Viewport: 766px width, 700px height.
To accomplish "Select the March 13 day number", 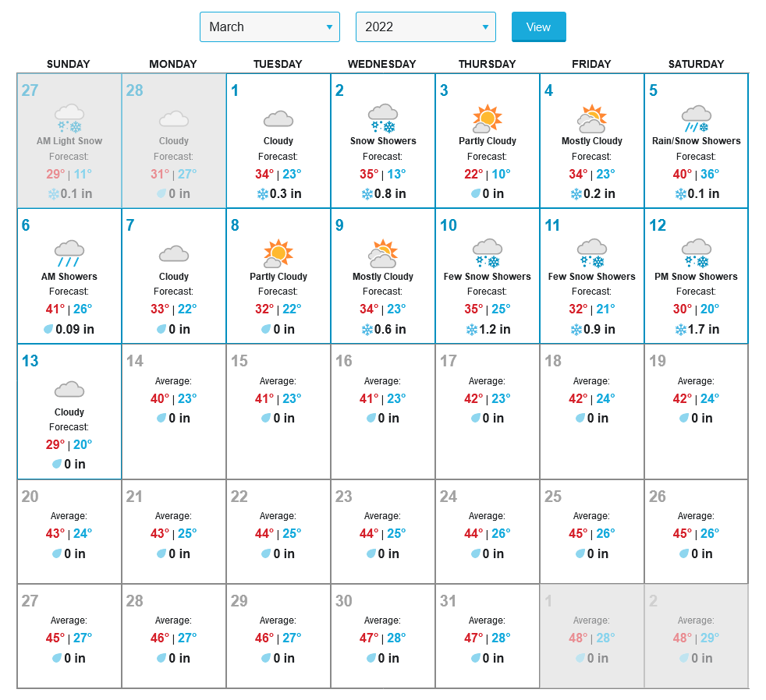I will pos(30,361).
